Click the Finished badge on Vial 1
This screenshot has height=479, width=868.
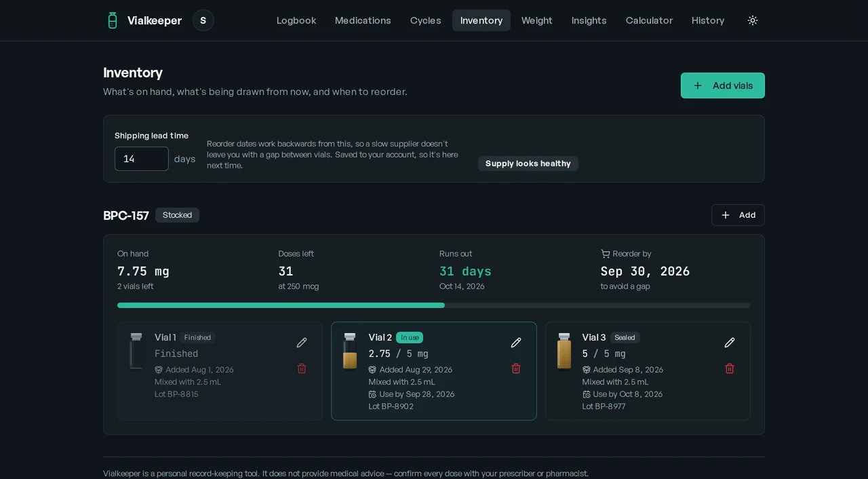[197, 337]
